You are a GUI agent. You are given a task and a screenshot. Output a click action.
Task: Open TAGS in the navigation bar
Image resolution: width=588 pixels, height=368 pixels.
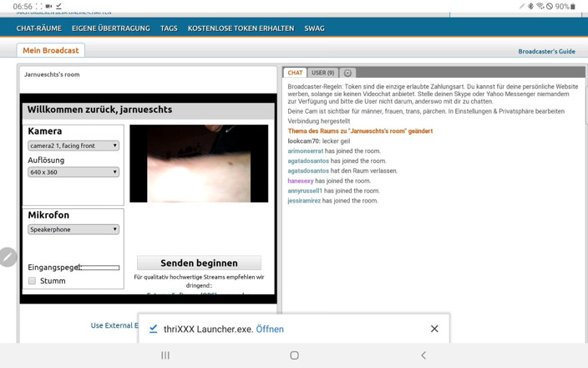point(169,28)
